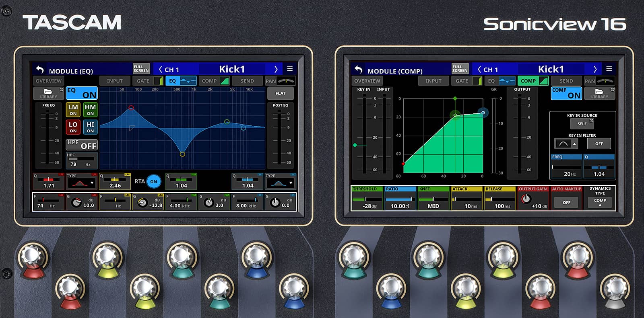Toggle the LO band ON button
The width and height of the screenshot is (644, 318).
point(73,127)
